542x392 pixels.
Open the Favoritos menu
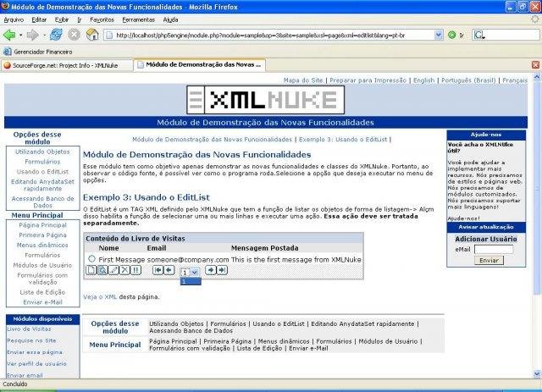pyautogui.click(x=102, y=19)
